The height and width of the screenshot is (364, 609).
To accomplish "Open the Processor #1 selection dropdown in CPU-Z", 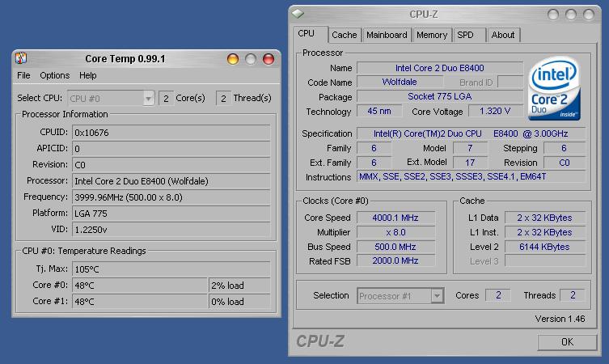I will click(437, 296).
